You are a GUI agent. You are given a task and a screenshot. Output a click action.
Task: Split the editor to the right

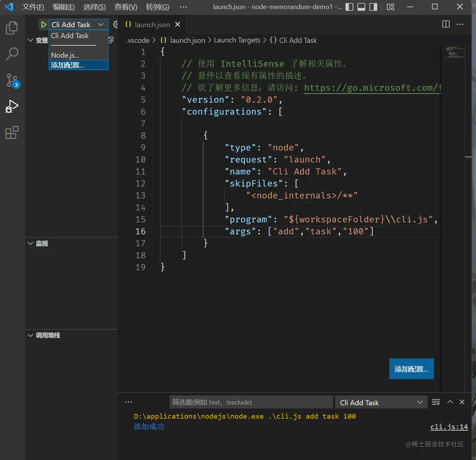446,24
